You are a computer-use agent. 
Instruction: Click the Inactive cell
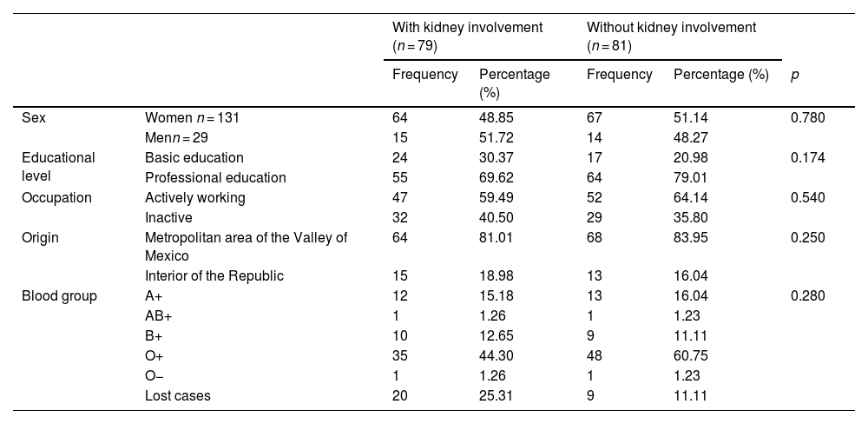click(x=168, y=218)
